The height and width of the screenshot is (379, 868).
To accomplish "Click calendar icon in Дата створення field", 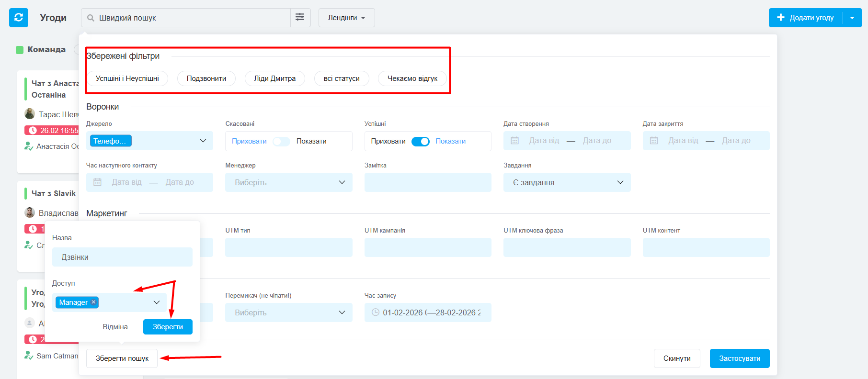I will [x=515, y=141].
